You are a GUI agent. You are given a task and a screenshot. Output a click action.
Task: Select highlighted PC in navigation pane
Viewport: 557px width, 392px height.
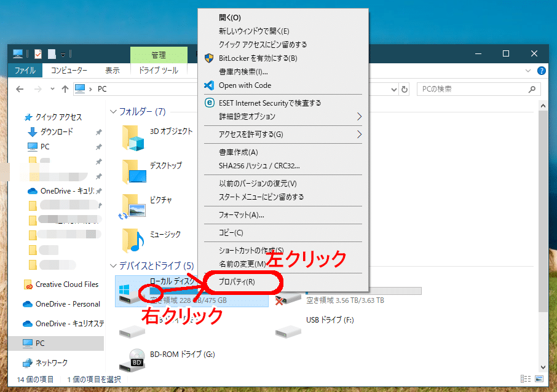pyautogui.click(x=56, y=343)
